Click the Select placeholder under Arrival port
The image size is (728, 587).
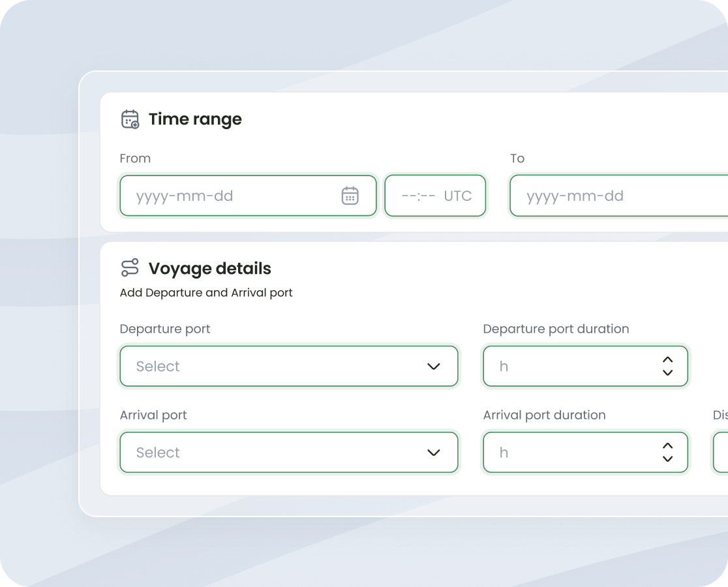(158, 453)
